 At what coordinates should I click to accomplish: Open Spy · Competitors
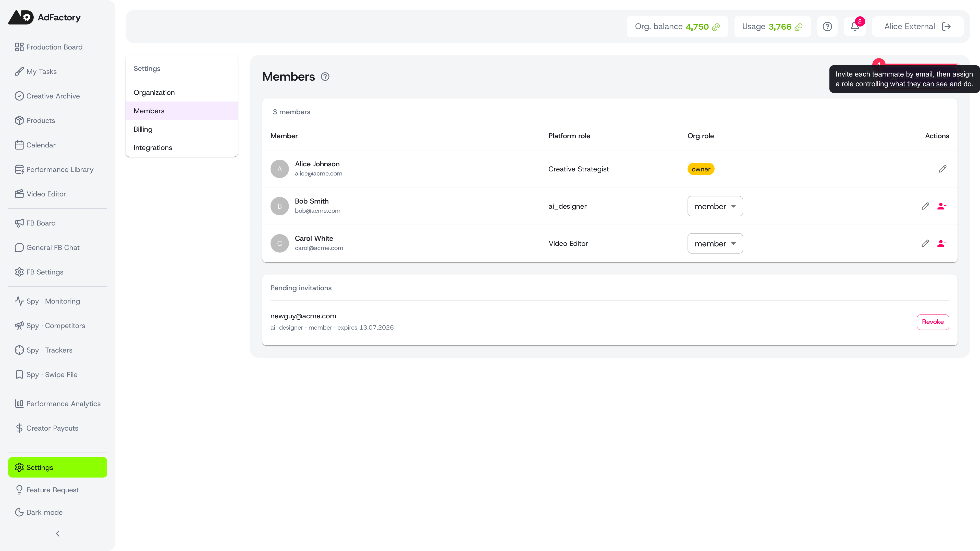click(57, 325)
